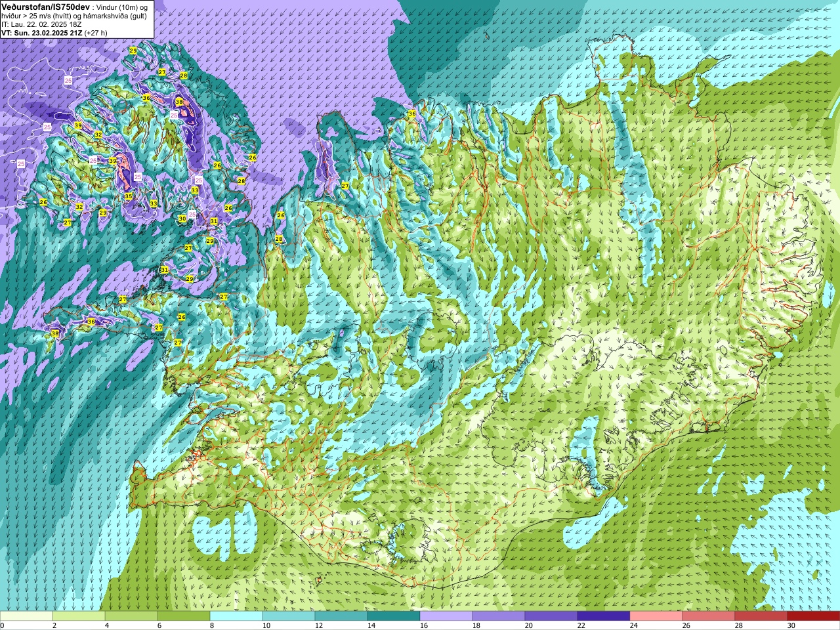This screenshot has width=840, height=630.
Task: Click the '0' legend scale label
Action: click(x=3, y=625)
